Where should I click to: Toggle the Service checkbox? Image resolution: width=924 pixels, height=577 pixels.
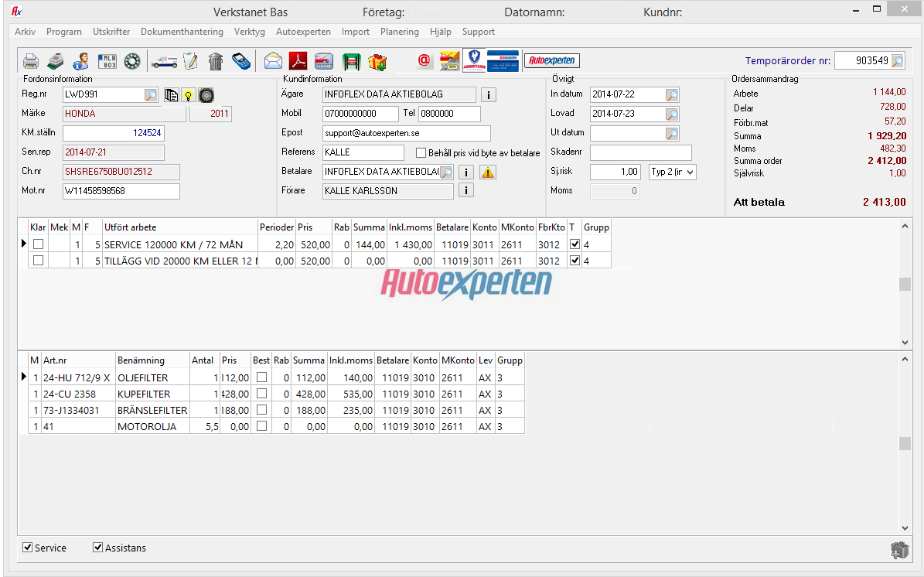(27, 548)
